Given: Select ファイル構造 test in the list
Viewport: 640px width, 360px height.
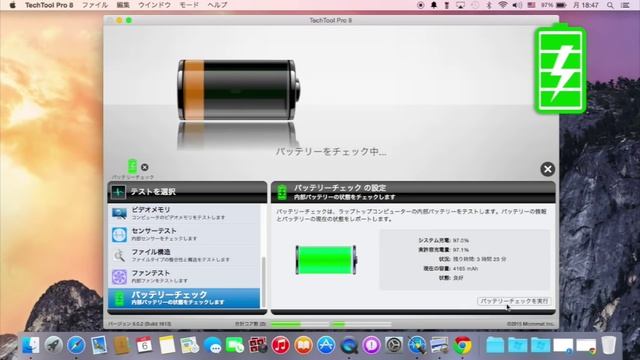Looking at the screenshot, I should (184, 256).
